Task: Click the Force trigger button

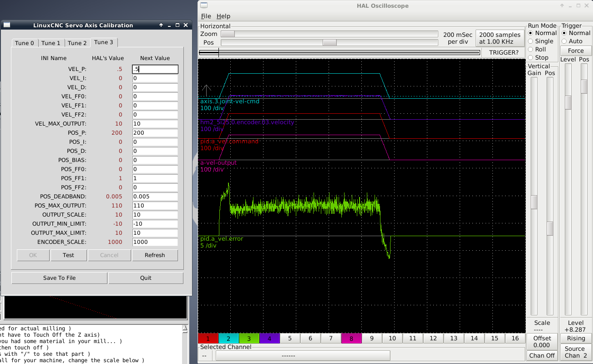Action: [x=575, y=51]
